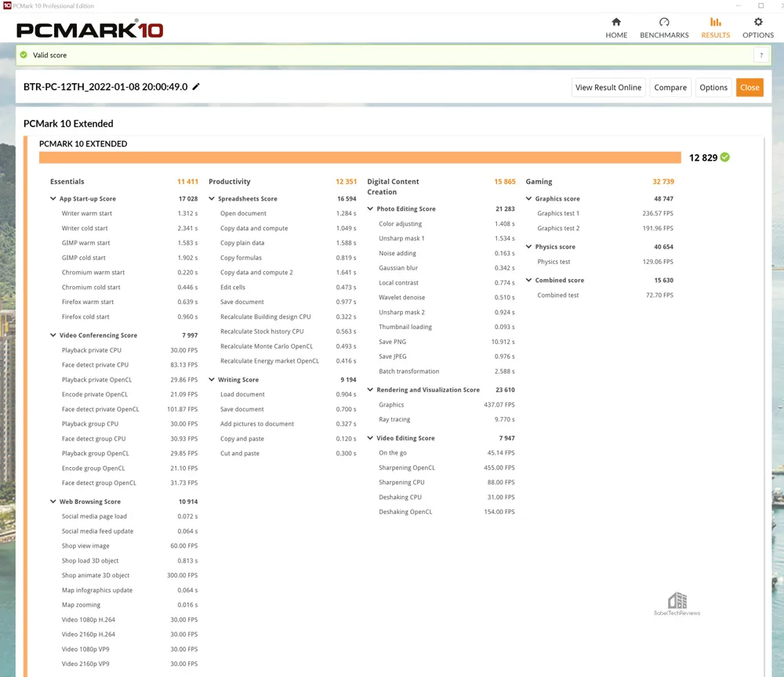The width and height of the screenshot is (784, 677).
Task: Click the overall score 12 829
Action: [703, 157]
